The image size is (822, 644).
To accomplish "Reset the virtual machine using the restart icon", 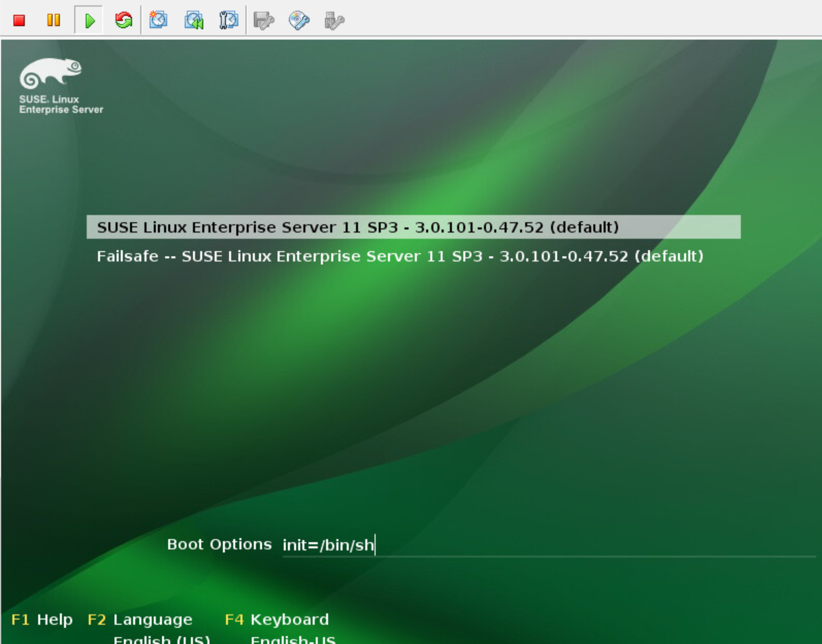I will click(x=124, y=21).
